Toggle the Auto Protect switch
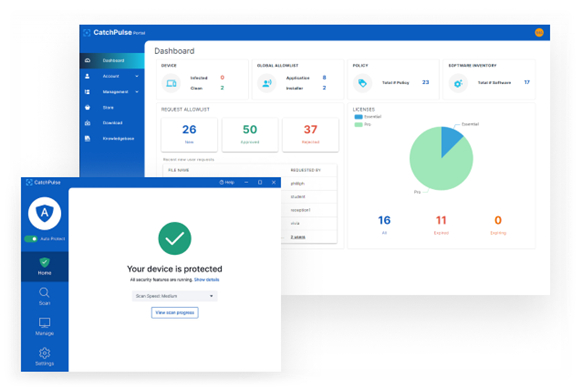The height and width of the screenshot is (390, 583). point(31,239)
